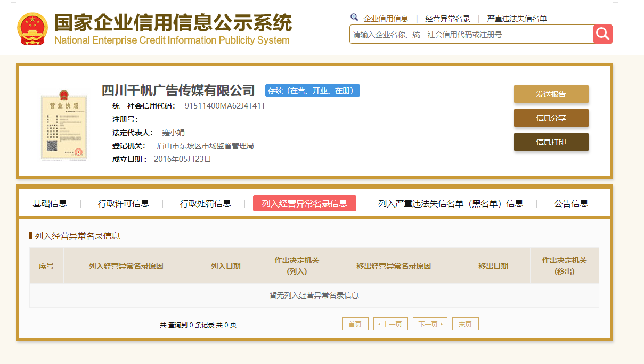
Task: Click the red magnifier search button
Action: [602, 34]
